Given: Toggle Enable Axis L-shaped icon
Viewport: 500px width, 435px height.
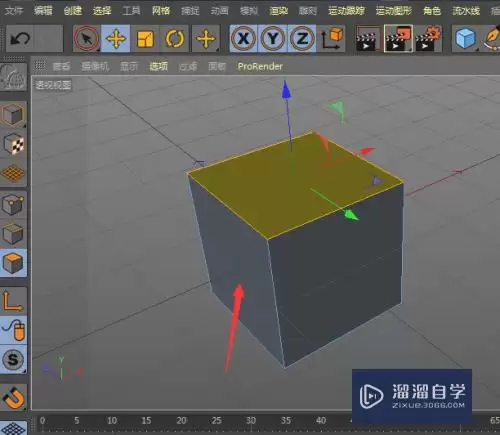Looking at the screenshot, I should coord(13,301).
